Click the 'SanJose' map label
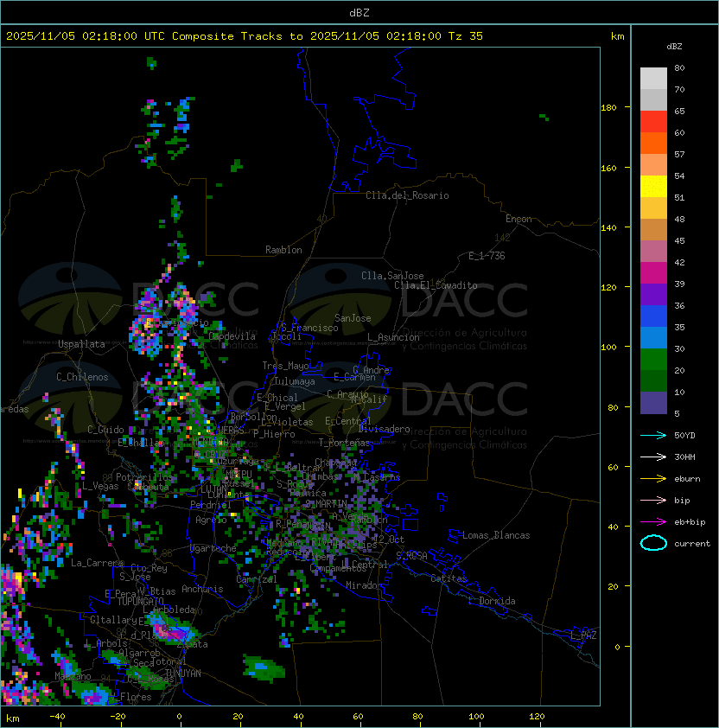 353,318
